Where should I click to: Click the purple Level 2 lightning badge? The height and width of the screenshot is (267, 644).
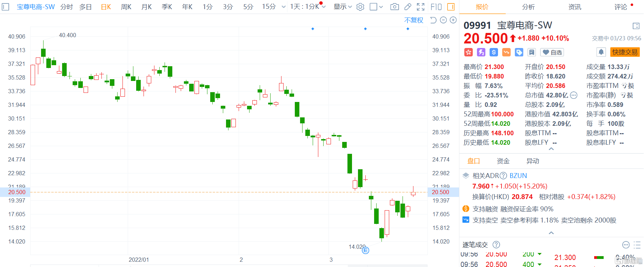pyautogui.click(x=481, y=52)
